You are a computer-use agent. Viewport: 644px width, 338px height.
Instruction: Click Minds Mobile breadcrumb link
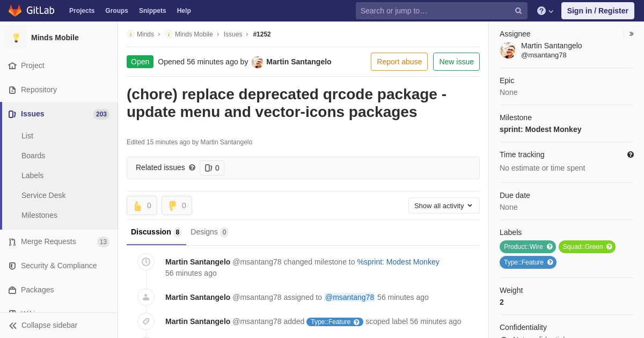[x=194, y=34]
